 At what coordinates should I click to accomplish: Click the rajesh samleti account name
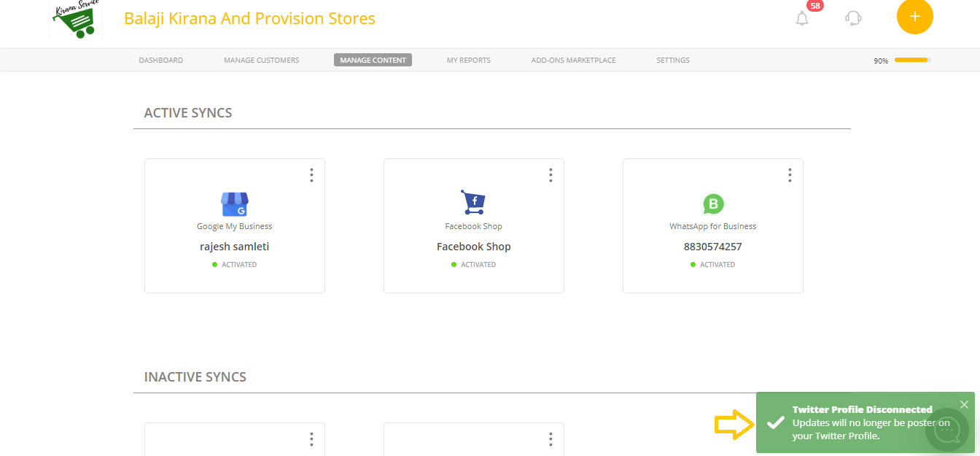point(235,247)
